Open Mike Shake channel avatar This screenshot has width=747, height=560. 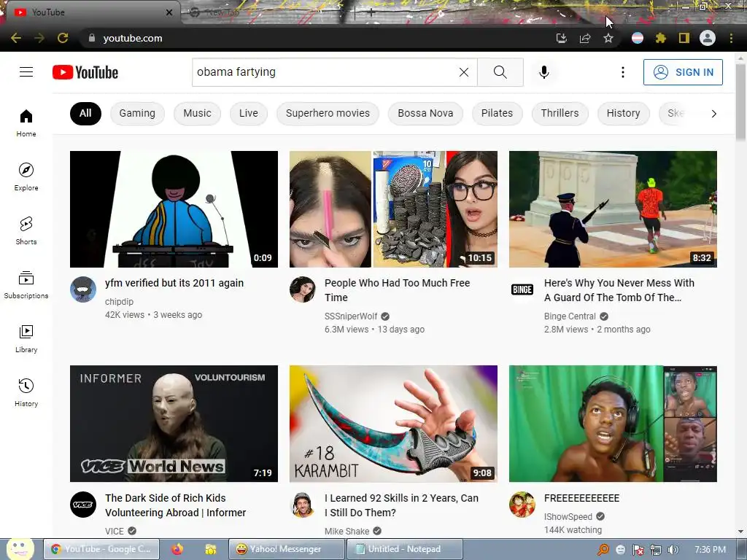pyautogui.click(x=303, y=505)
